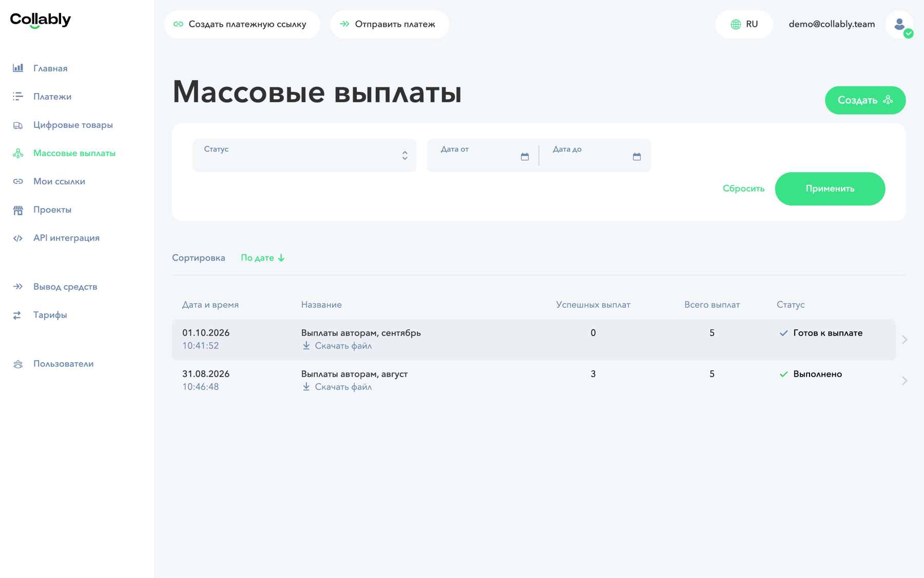The width and height of the screenshot is (924, 578).
Task: Click the Дата до input field
Action: [595, 155]
